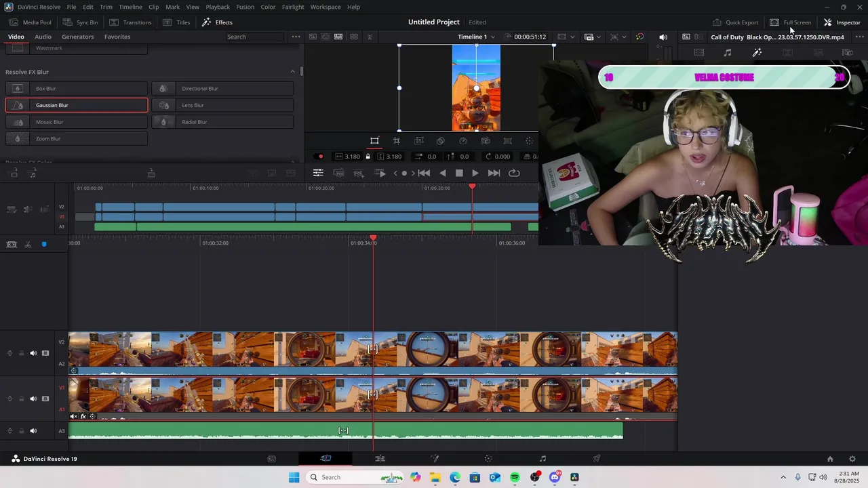Viewport: 868px width, 488px height.
Task: Open the Lens Correction tool under the viewer
Action: (507, 141)
